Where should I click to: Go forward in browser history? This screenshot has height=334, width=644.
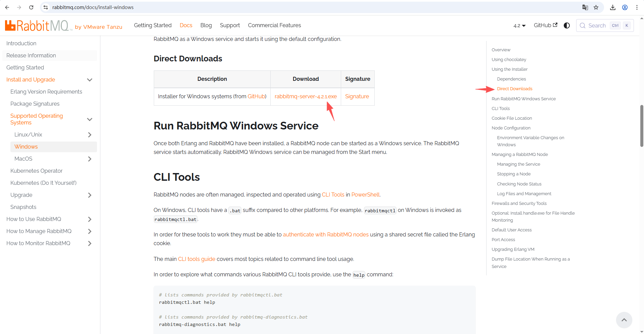(19, 7)
